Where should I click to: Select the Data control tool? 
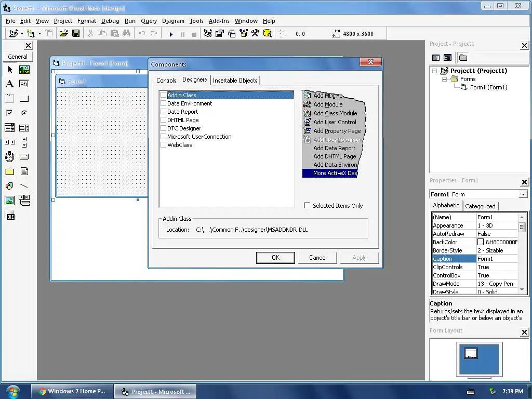(x=24, y=201)
